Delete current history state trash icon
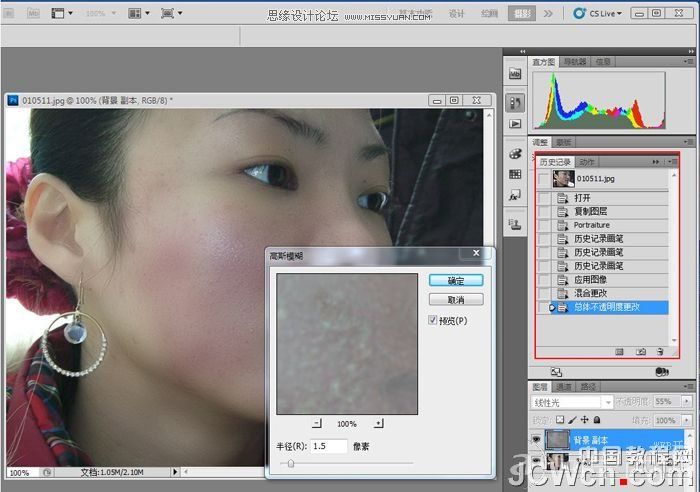 (660, 352)
